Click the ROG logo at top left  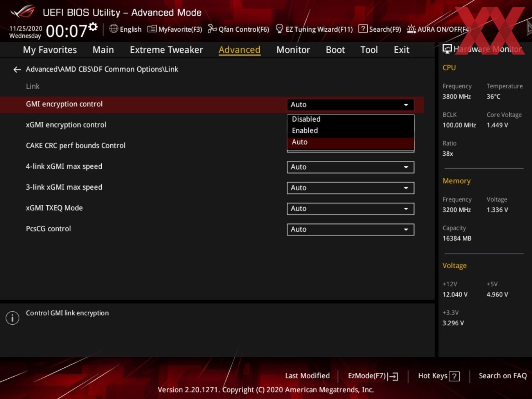click(x=23, y=11)
